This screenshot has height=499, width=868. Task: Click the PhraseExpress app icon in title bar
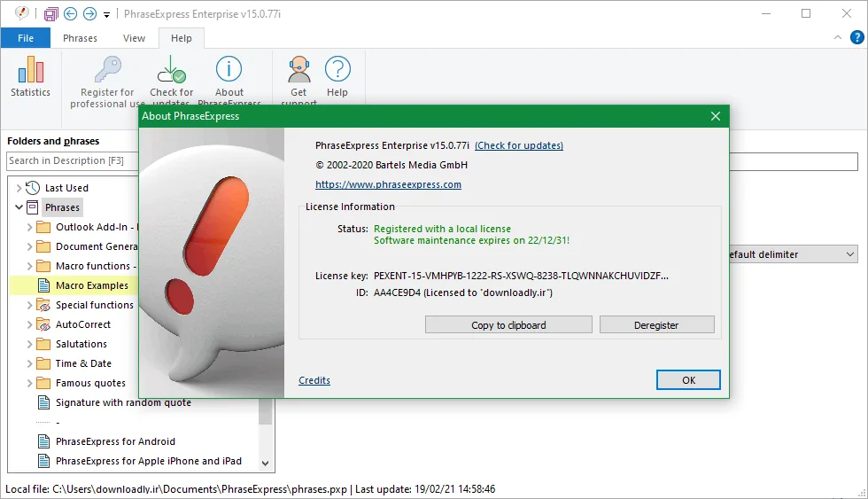21,13
